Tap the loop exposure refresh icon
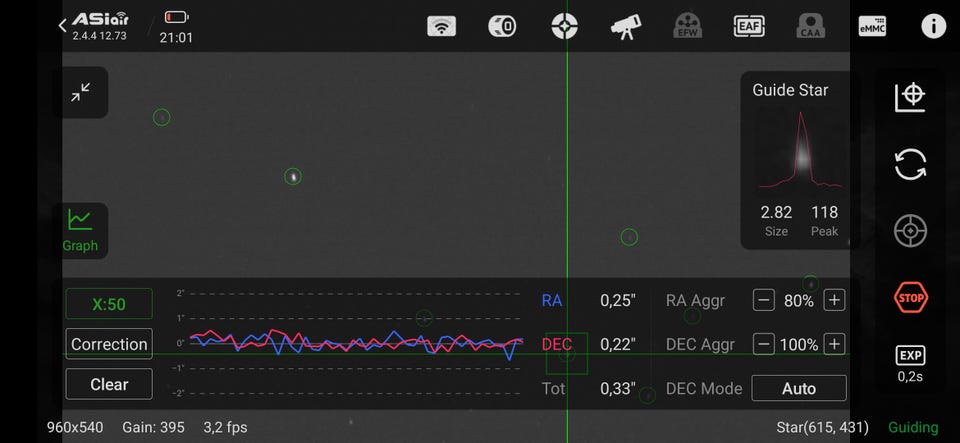 (x=910, y=165)
